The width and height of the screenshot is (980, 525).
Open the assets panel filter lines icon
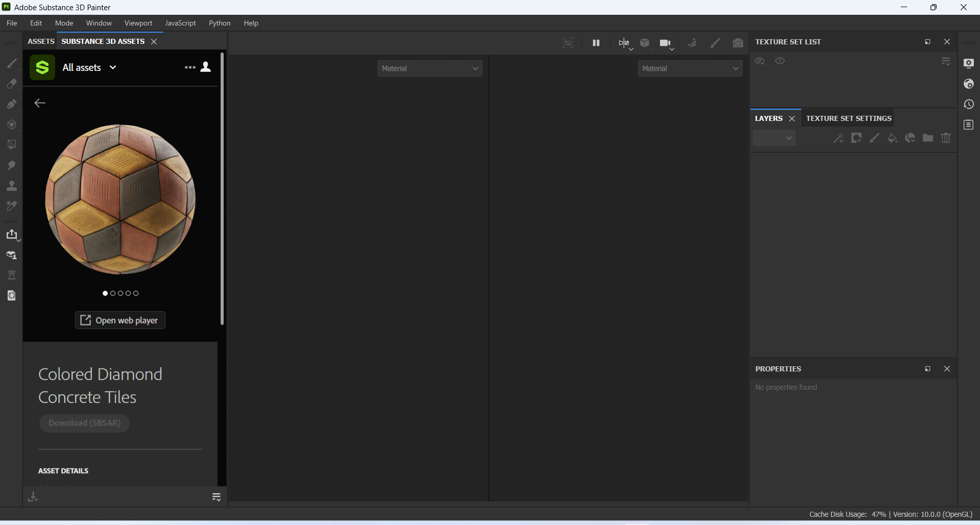pos(216,497)
